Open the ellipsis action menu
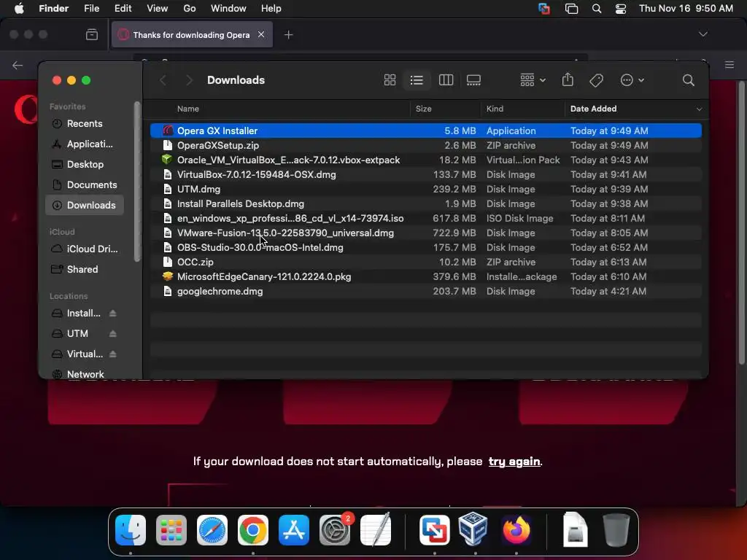 [632, 80]
